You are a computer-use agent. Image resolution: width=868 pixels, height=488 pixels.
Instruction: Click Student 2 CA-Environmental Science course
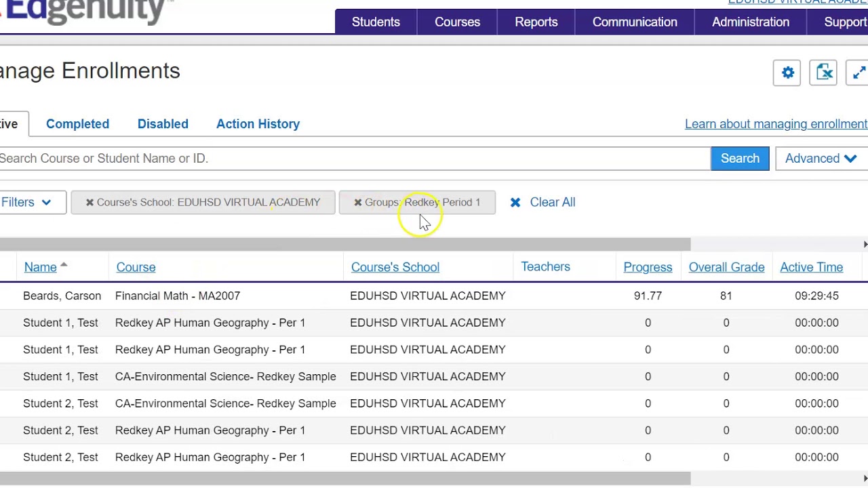[225, 404]
